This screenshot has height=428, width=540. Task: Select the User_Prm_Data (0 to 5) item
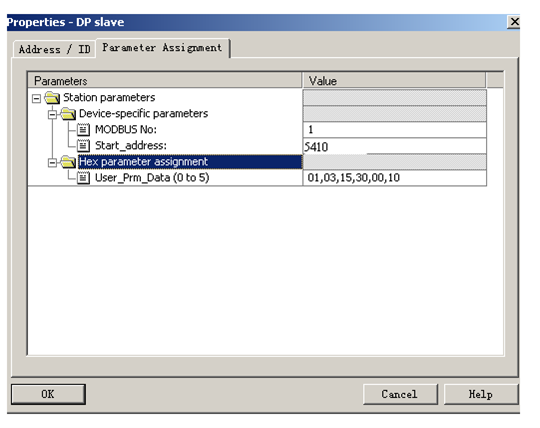152,178
